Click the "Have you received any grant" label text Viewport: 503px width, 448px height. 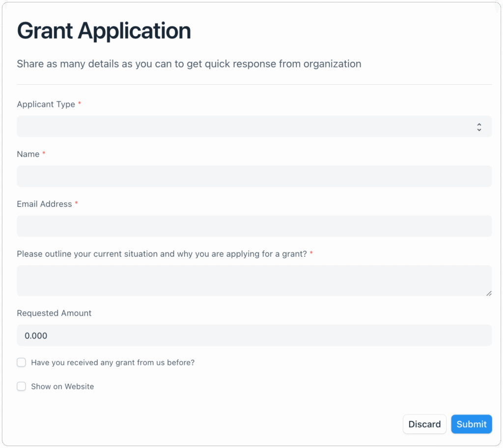click(112, 363)
